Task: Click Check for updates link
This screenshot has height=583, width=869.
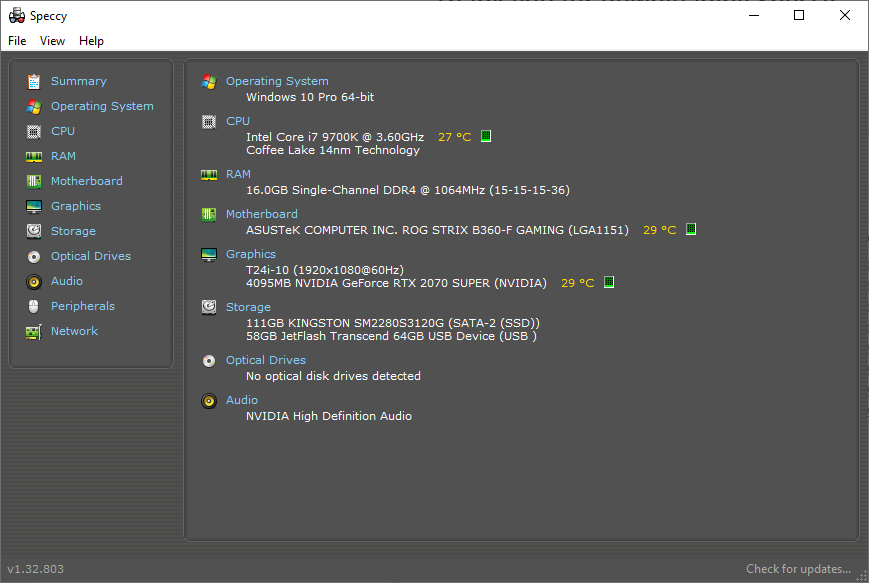Action: click(798, 568)
